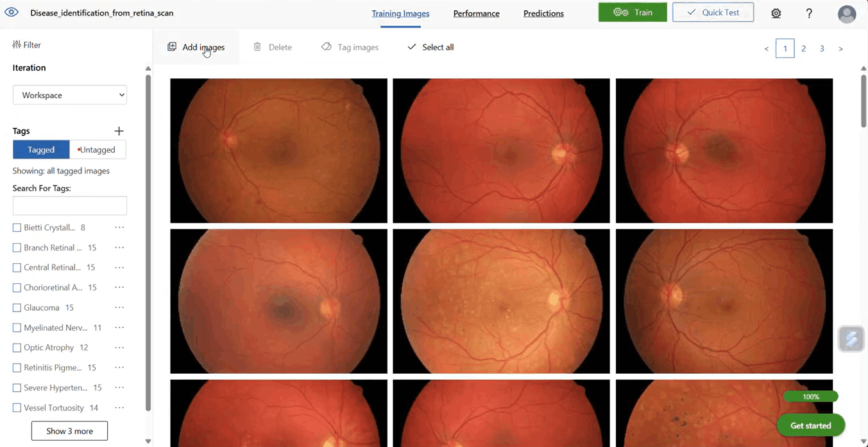This screenshot has width=868, height=447.
Task: Switch to Untagged images
Action: click(98, 150)
